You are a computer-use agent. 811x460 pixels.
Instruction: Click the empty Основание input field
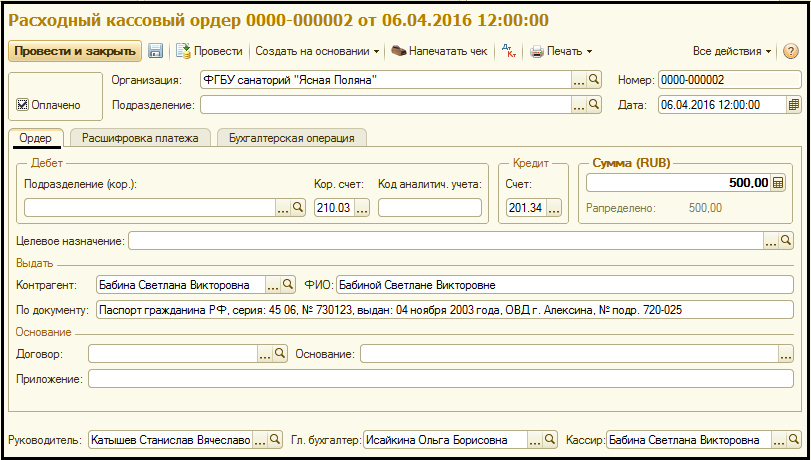pos(569,353)
